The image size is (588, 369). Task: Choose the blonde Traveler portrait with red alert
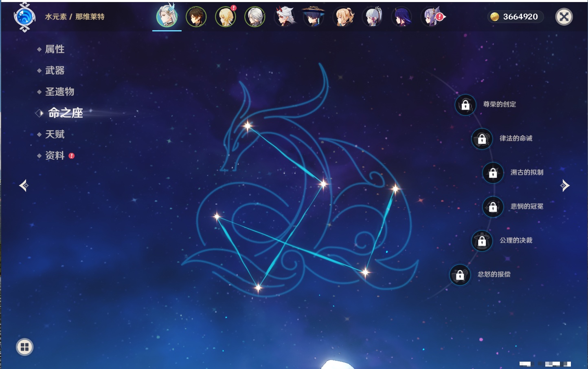[x=226, y=17]
